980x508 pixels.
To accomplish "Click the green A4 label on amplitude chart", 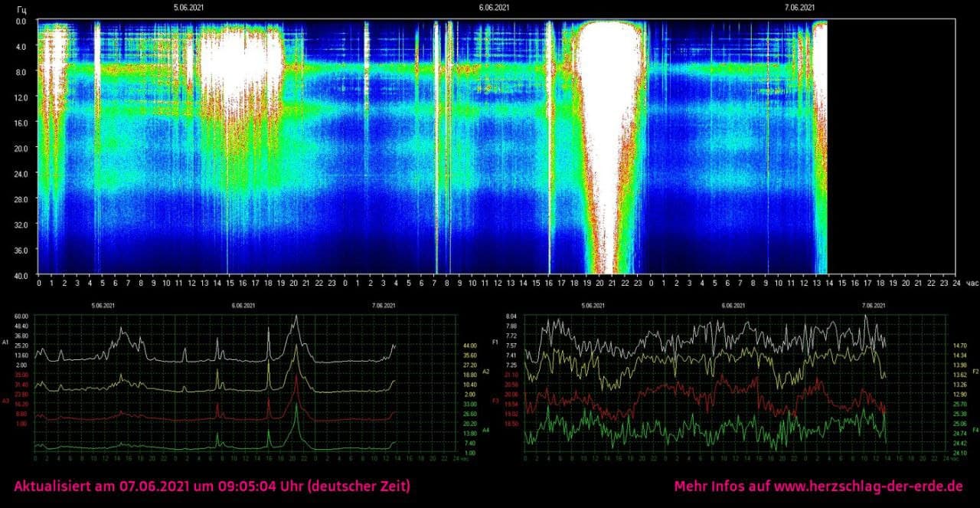I will (x=485, y=430).
